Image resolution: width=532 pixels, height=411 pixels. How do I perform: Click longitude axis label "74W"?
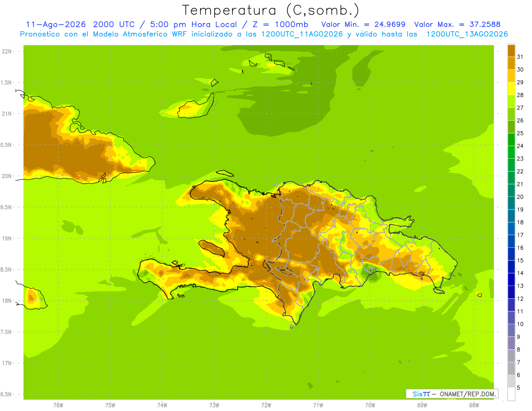coord(162,405)
